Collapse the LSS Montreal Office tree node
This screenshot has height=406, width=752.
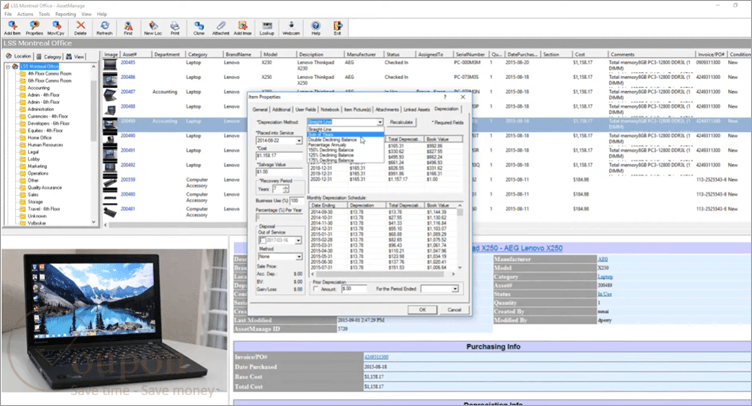[8, 67]
